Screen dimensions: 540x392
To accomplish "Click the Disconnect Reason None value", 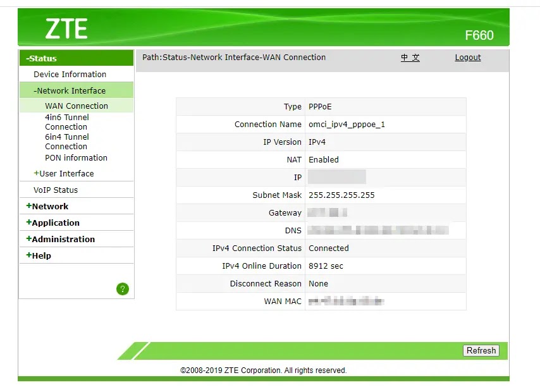I will point(318,284).
